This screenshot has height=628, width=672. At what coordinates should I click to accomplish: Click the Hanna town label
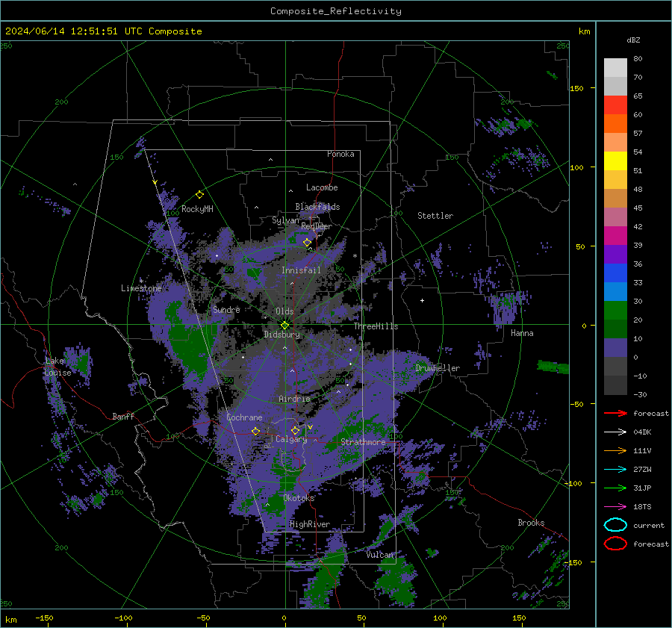tap(522, 333)
